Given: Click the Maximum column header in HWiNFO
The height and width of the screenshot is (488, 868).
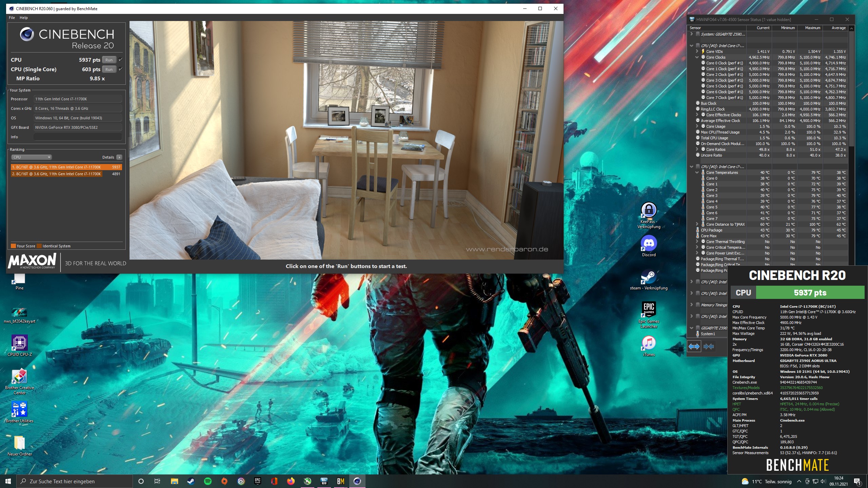Looking at the screenshot, I should tap(810, 28).
